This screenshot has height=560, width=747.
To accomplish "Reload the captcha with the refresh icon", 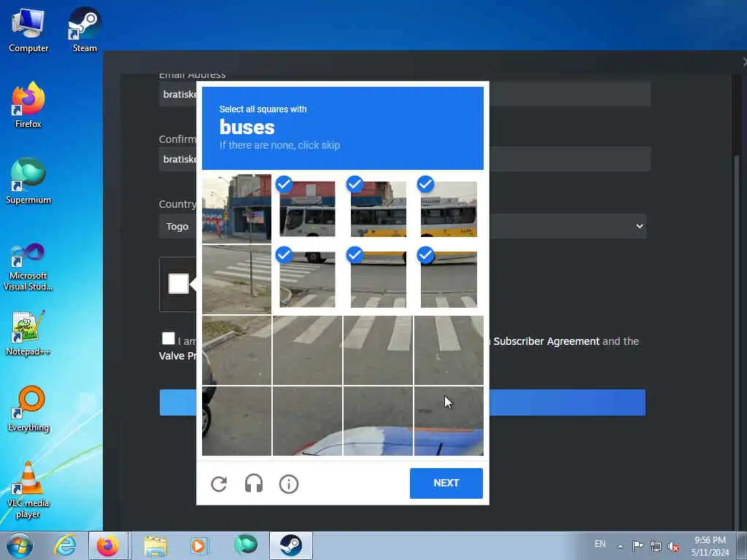I will click(x=219, y=484).
